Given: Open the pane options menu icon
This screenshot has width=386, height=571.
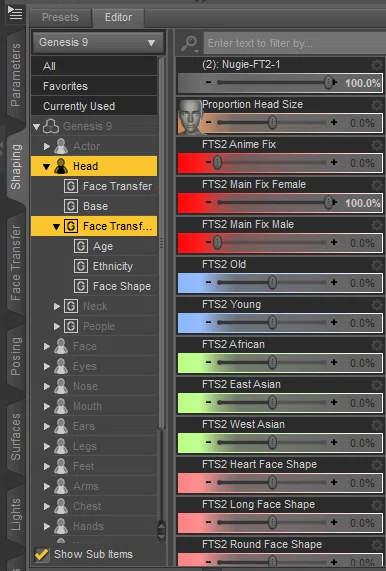Looking at the screenshot, I should click(15, 14).
